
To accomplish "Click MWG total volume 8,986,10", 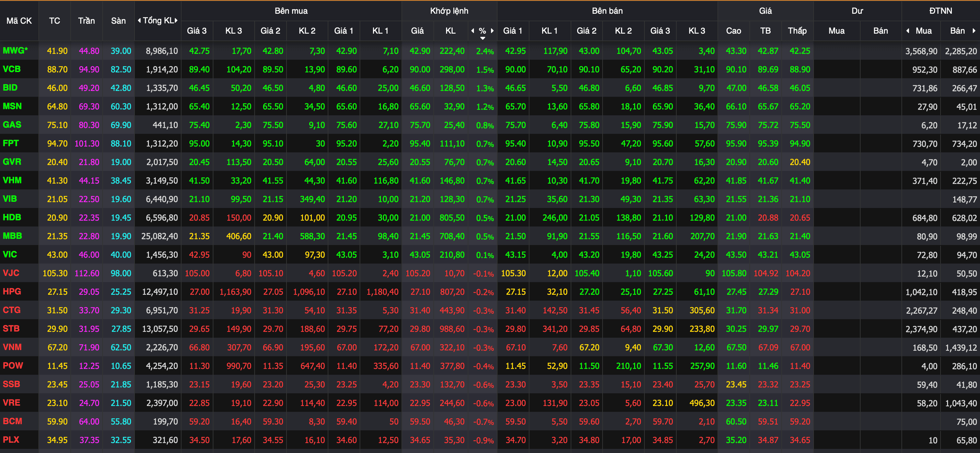I will [x=162, y=51].
